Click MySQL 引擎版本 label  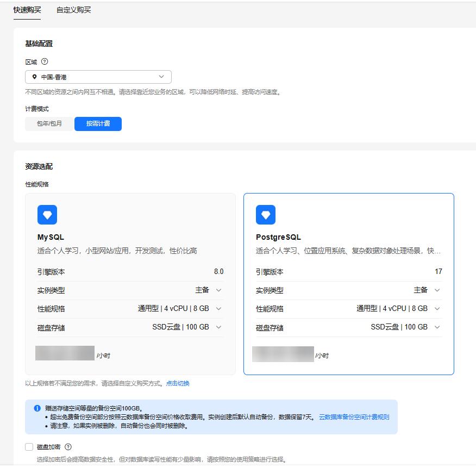[51, 272]
